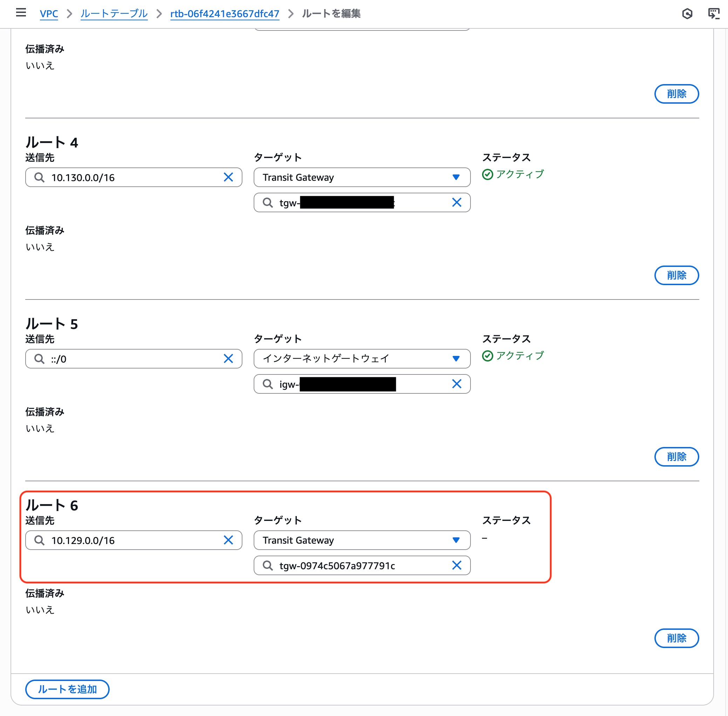Click ルートを追加 button
The width and height of the screenshot is (728, 716).
coord(67,689)
